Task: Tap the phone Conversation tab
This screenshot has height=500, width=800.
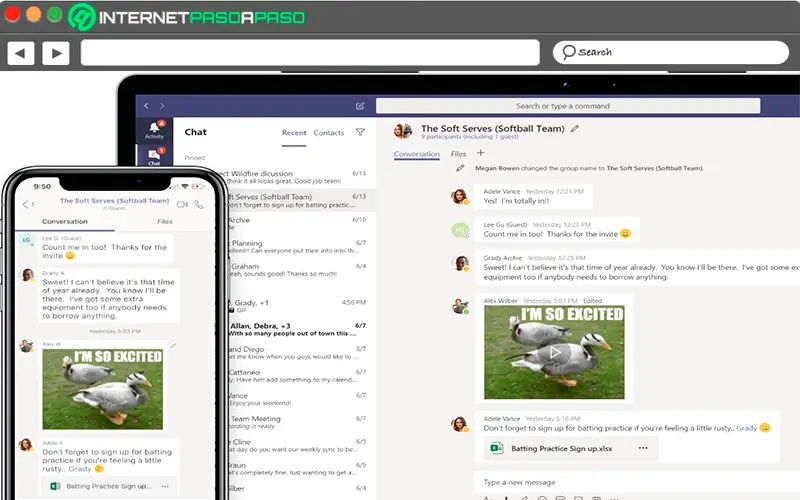Action: click(65, 221)
